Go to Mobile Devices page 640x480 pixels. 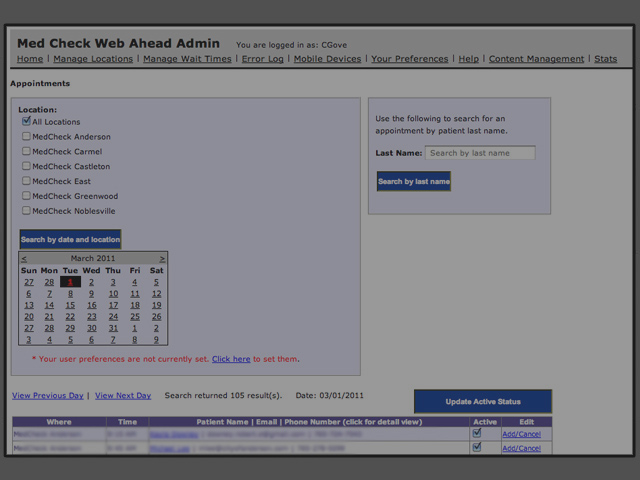pyautogui.click(x=327, y=59)
